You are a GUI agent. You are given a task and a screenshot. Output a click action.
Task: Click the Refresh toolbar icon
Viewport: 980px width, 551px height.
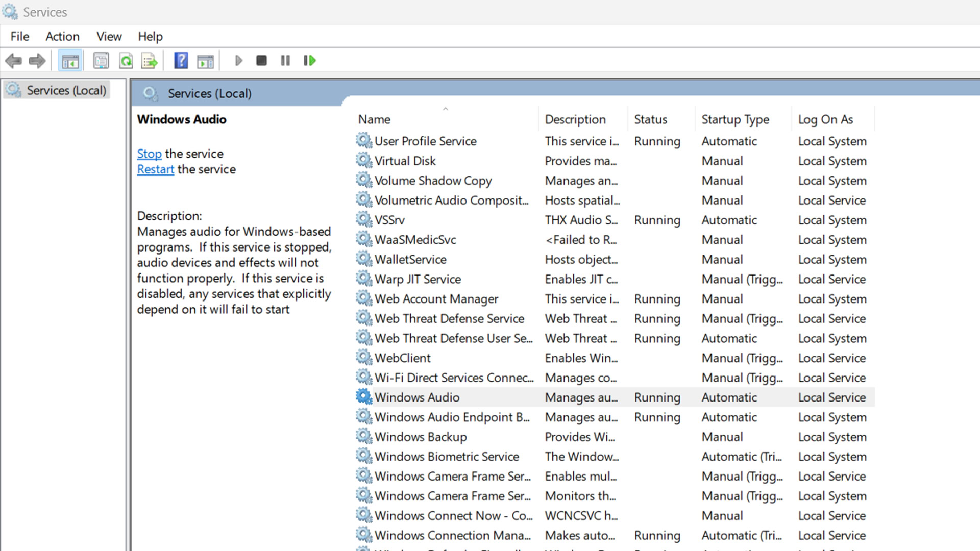pyautogui.click(x=126, y=61)
